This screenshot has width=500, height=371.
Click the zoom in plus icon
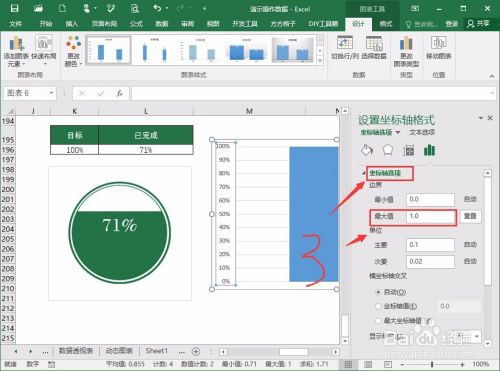462,364
